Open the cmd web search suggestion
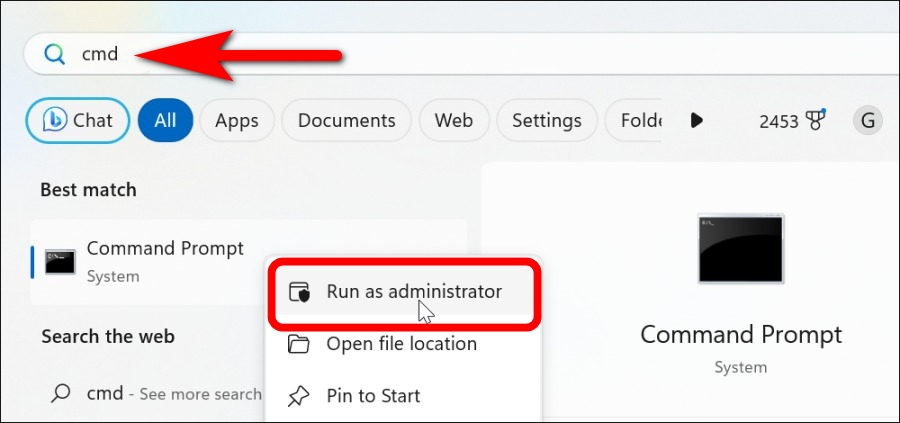The height and width of the screenshot is (423, 900). pos(155,394)
